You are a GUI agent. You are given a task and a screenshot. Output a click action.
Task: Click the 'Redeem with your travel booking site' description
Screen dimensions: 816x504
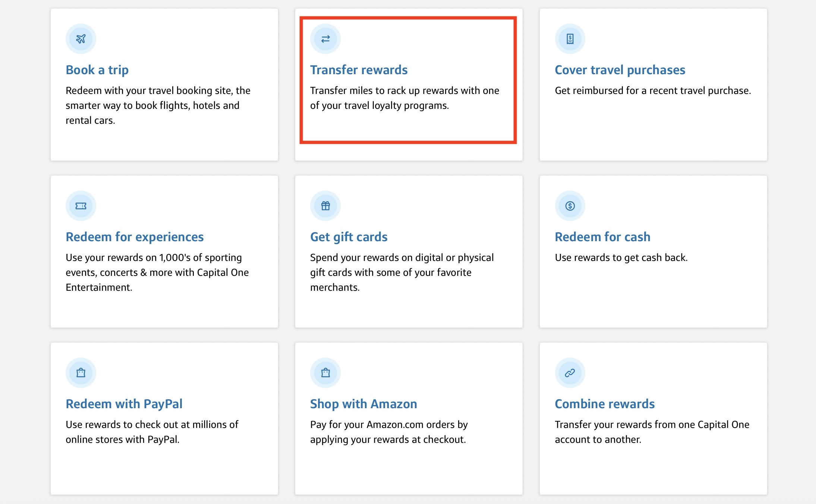158,105
